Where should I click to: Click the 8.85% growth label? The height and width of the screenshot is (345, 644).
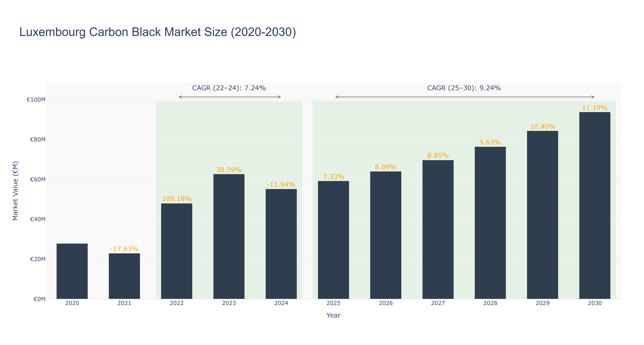pyautogui.click(x=438, y=155)
